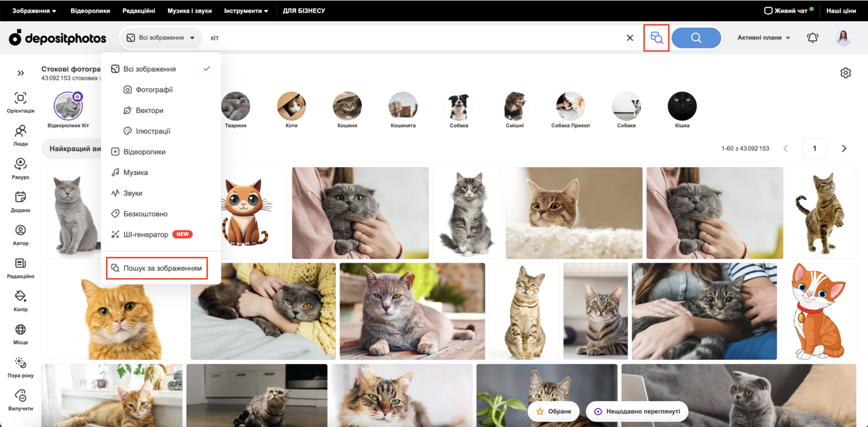Click inside the search field containing кіт
This screenshot has width=868, height=427.
[414, 38]
